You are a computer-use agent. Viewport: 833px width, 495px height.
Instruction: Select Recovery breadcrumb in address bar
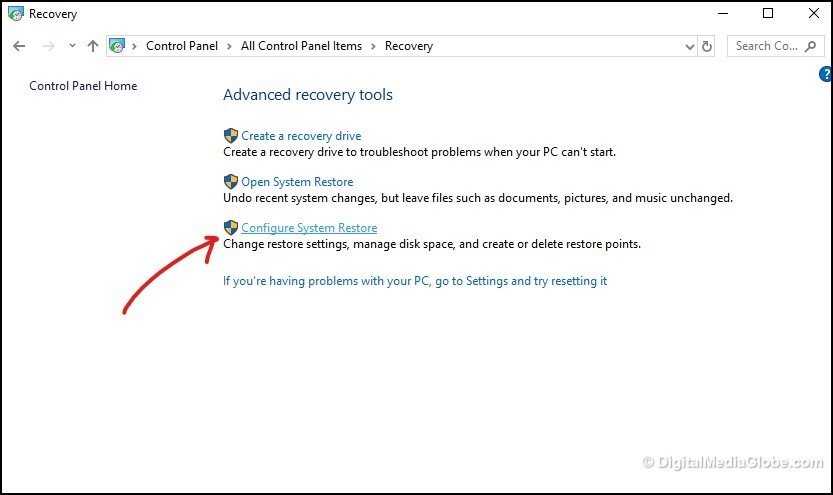pyautogui.click(x=409, y=46)
